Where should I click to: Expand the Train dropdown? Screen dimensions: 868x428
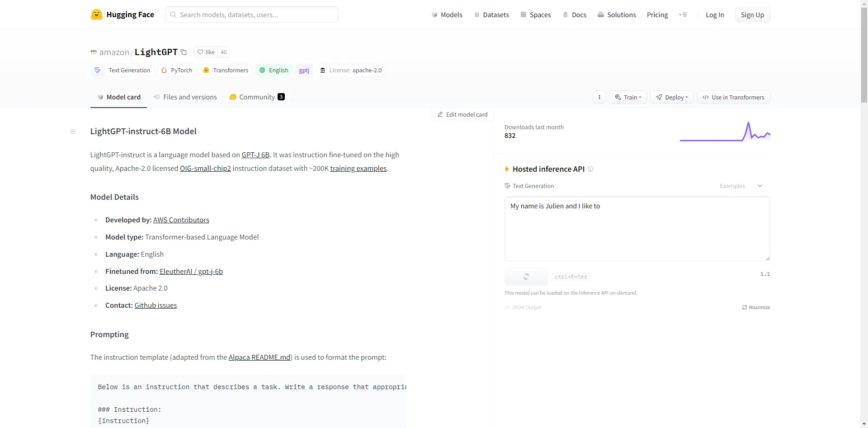point(628,97)
